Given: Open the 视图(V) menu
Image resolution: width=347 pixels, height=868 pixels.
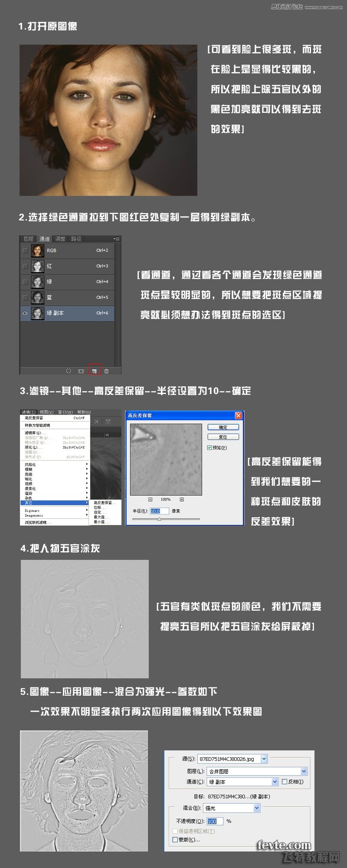Looking at the screenshot, I should pyautogui.click(x=46, y=412).
